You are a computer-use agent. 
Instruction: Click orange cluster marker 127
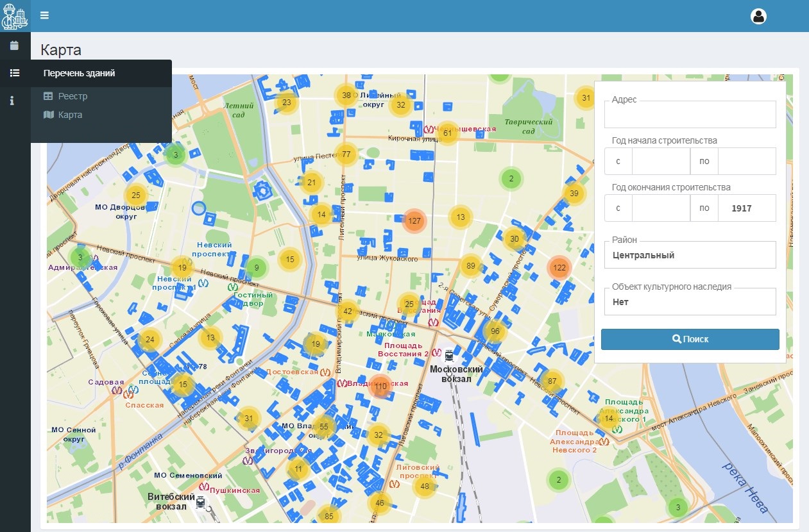pyautogui.click(x=414, y=220)
